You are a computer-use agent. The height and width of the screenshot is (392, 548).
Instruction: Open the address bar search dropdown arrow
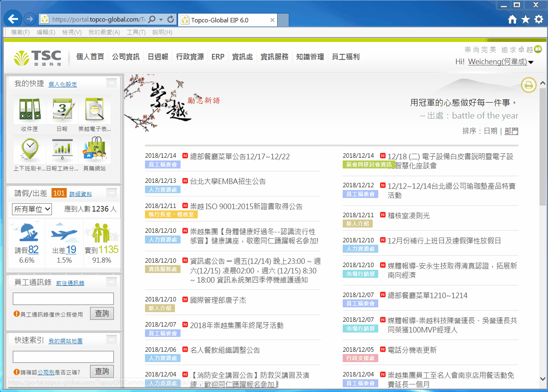point(161,20)
